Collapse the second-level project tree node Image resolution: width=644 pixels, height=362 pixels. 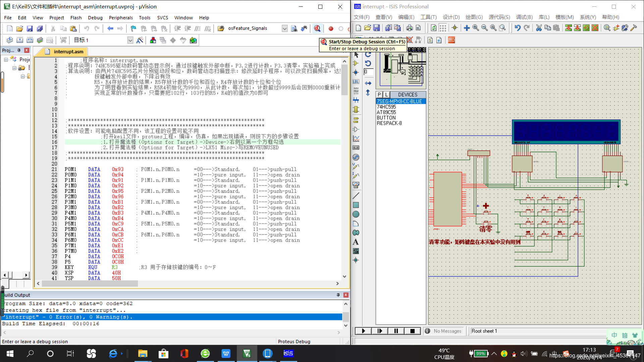[x=14, y=68]
